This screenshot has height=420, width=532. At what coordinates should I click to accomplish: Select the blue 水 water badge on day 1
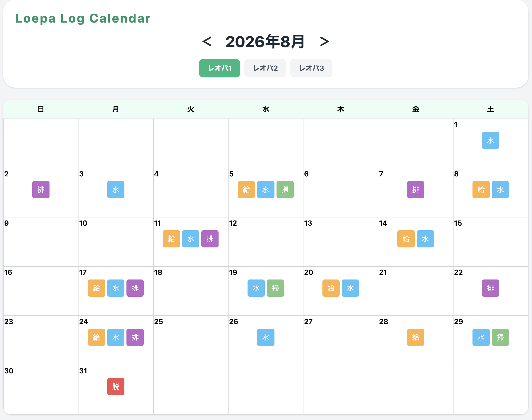490,140
